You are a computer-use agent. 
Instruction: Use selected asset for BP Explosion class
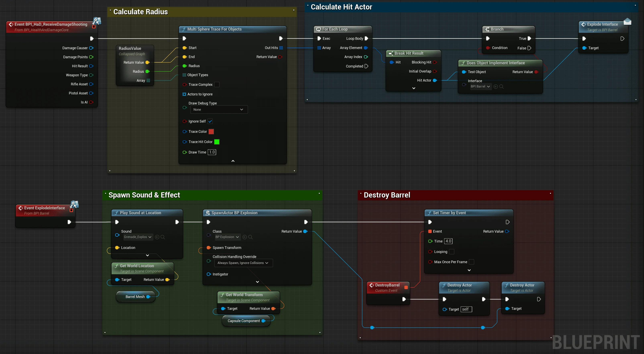245,237
